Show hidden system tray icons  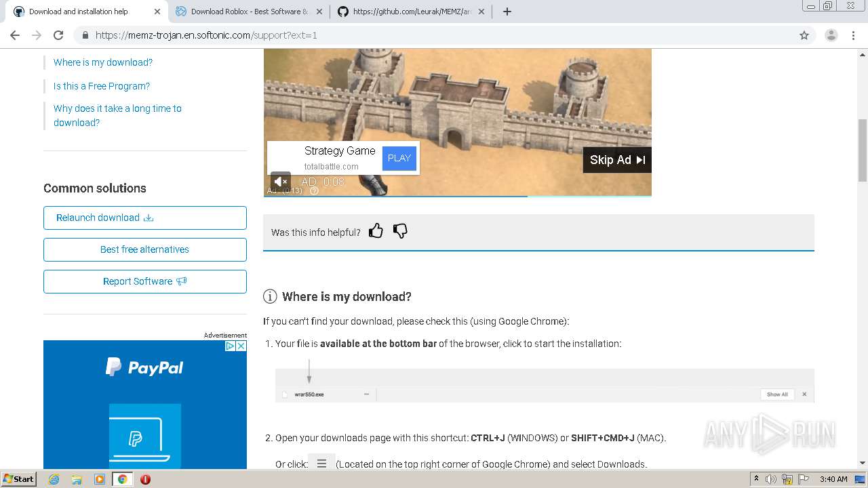[756, 479]
